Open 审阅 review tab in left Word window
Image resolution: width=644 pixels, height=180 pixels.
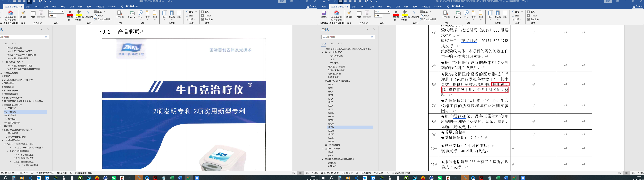click(x=80, y=6)
